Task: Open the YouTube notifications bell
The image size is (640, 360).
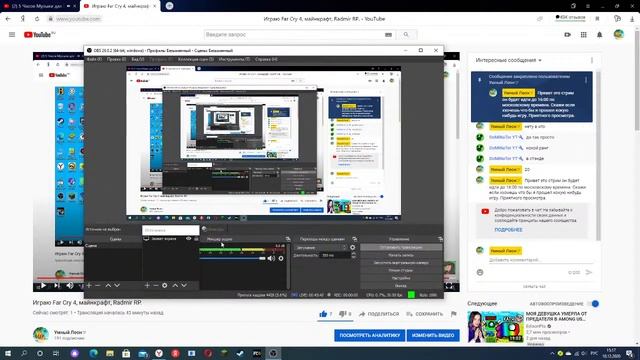Action: pos(600,35)
